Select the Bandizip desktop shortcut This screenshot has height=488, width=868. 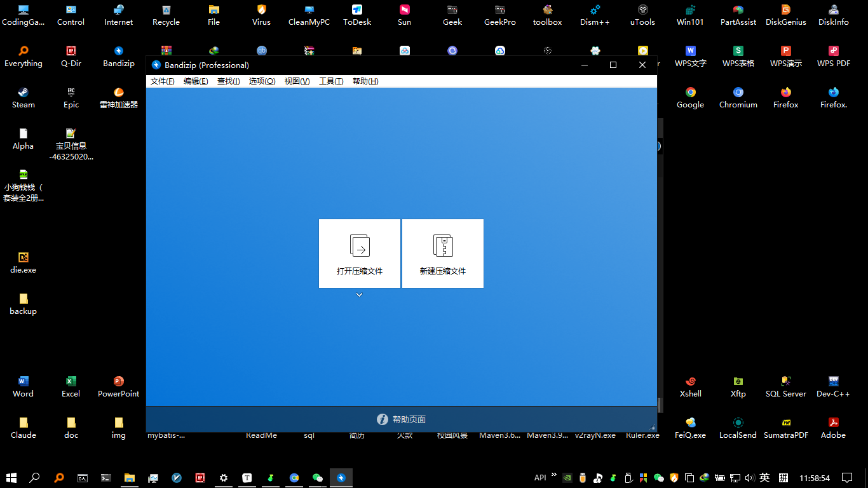tap(119, 56)
